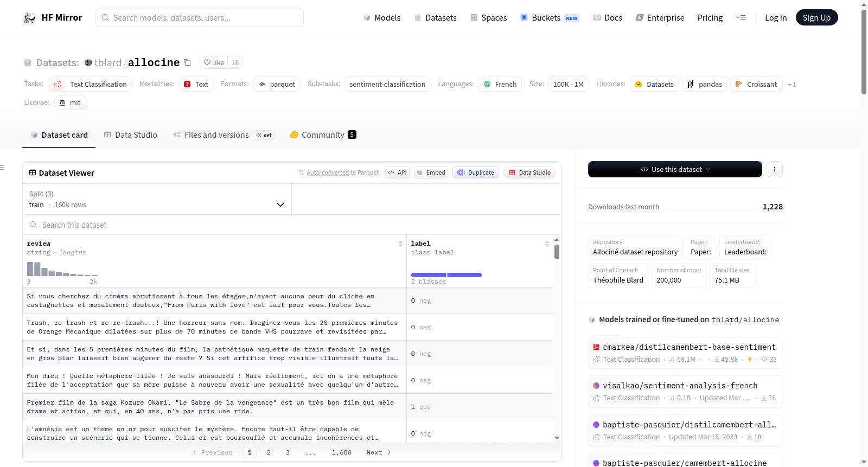Select the Datasets library tag
Image resolution: width=868 pixels, height=467 pixels.
(x=654, y=84)
